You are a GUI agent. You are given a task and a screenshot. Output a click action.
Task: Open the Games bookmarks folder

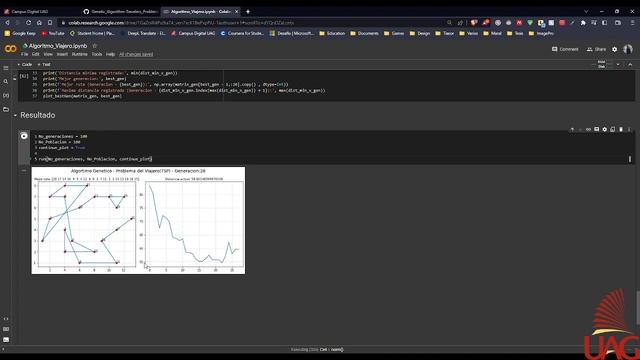click(x=394, y=33)
